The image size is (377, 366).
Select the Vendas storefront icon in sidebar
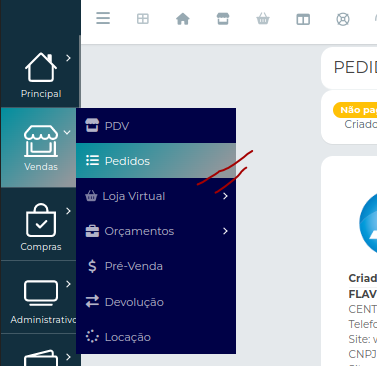coord(41,141)
